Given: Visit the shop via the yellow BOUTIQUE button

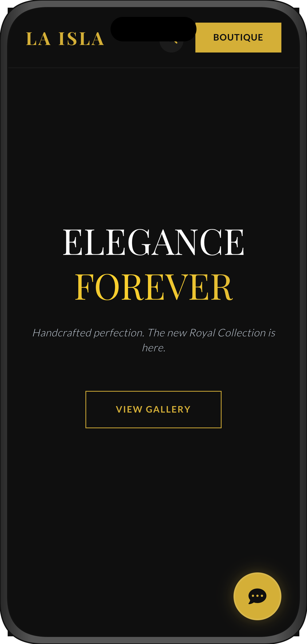Looking at the screenshot, I should point(238,37).
